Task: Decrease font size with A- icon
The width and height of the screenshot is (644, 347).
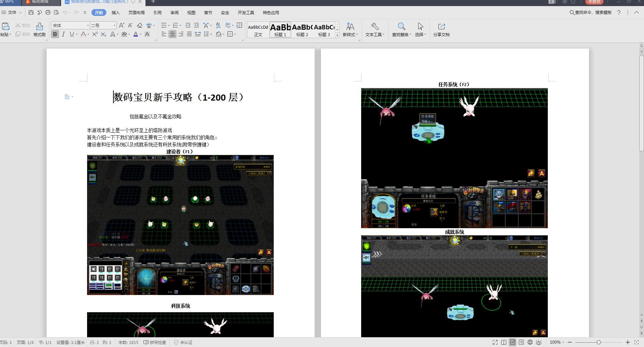Action: point(130,25)
